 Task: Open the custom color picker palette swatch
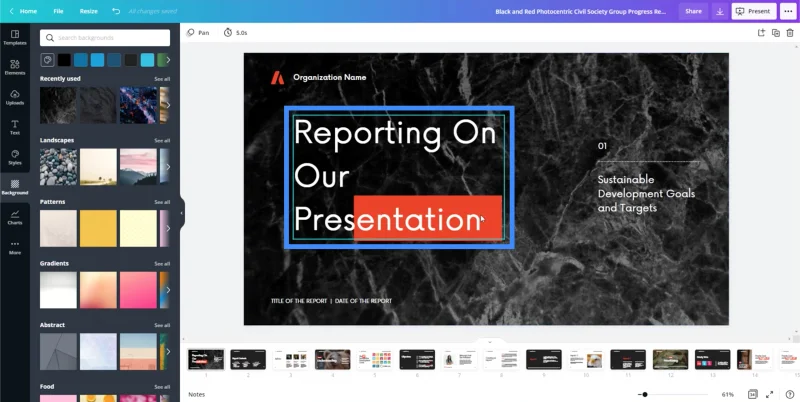click(47, 60)
